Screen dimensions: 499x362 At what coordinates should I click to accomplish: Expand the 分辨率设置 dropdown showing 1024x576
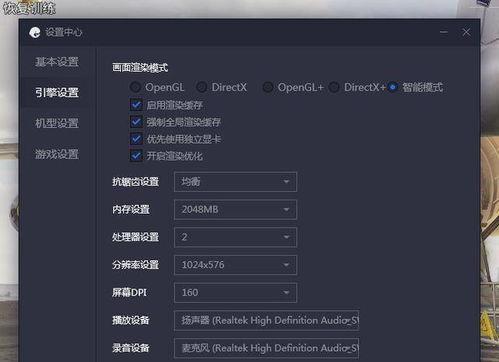(x=235, y=265)
